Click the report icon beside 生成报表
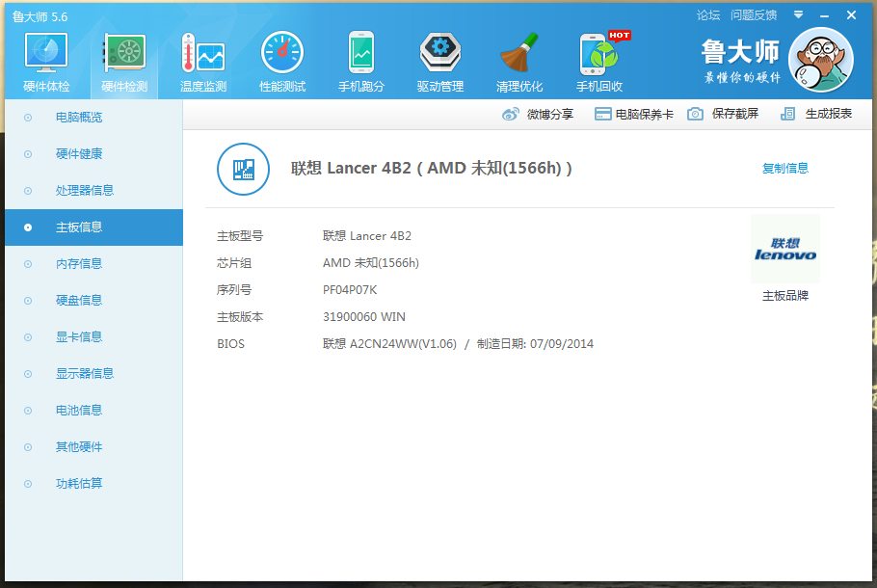This screenshot has width=877, height=588. 787,114
